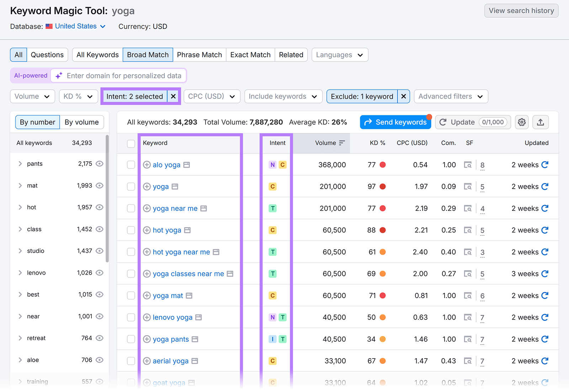Screen dimensions: 569x392
Task: Open SERP analysis magnifier for the yoga keyword
Action: [468, 186]
